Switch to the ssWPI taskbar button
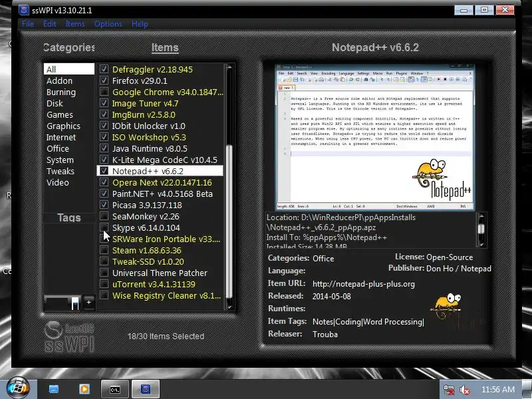532x399 pixels. pos(145,389)
